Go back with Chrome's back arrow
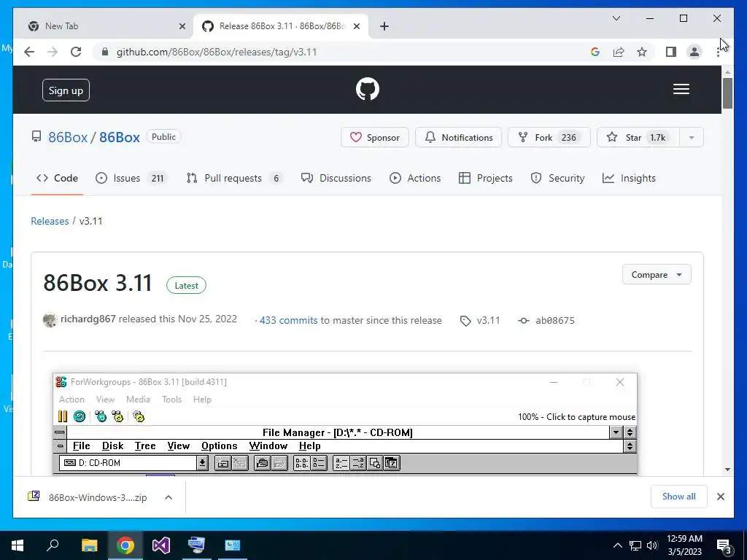Screen dimensions: 747x560 29,52
